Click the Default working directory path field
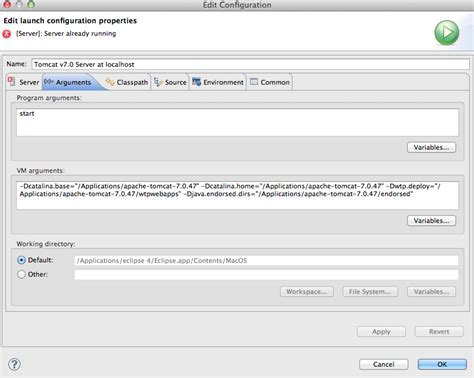 tap(266, 260)
